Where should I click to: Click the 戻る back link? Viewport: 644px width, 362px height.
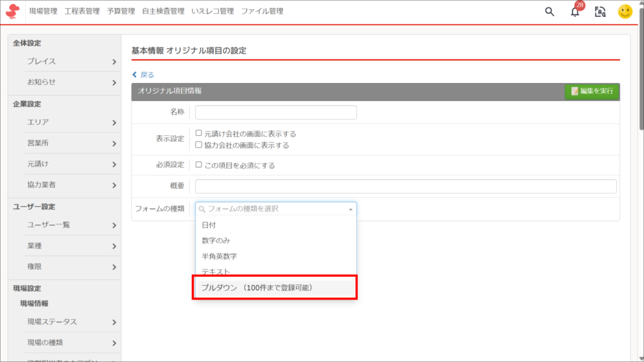pyautogui.click(x=143, y=74)
